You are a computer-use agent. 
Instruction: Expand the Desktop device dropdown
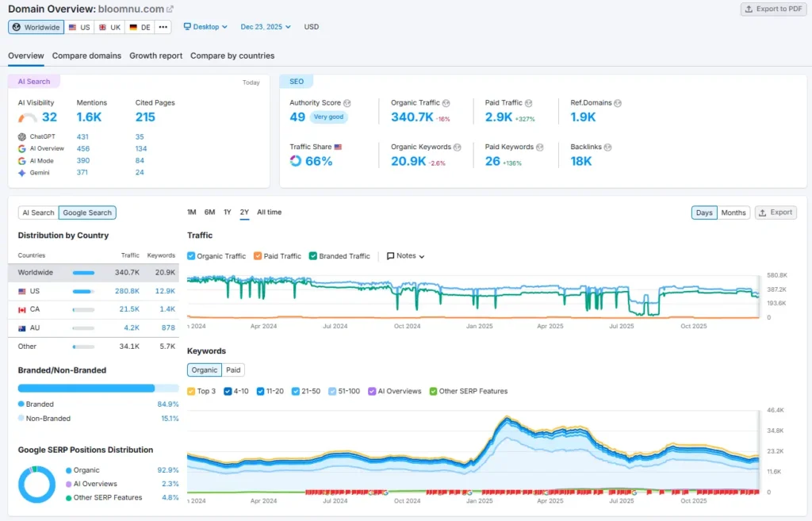[x=205, y=26]
